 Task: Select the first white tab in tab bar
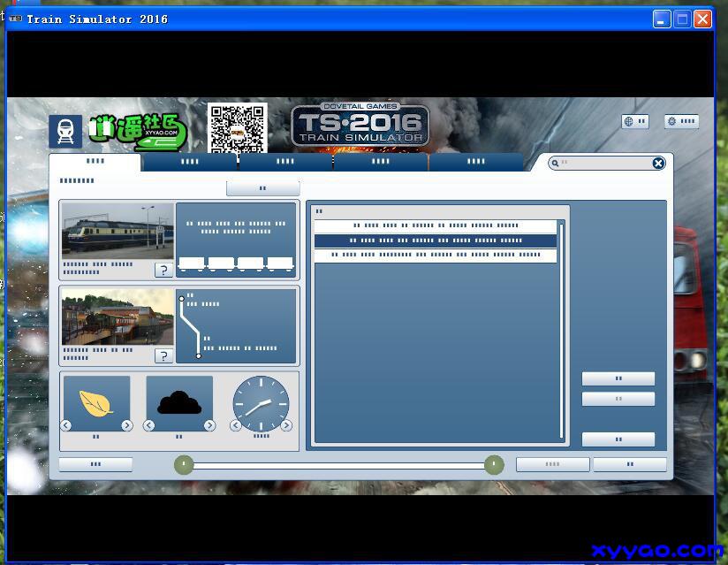[95, 162]
